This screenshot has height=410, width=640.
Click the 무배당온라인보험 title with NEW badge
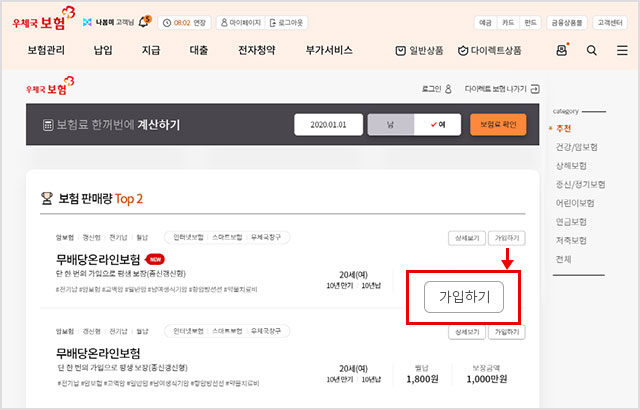click(98, 259)
